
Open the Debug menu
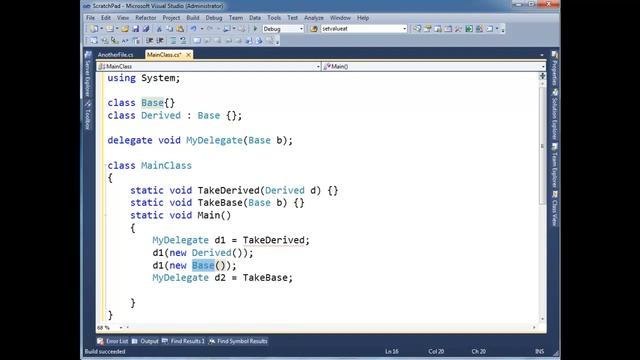tap(214, 18)
